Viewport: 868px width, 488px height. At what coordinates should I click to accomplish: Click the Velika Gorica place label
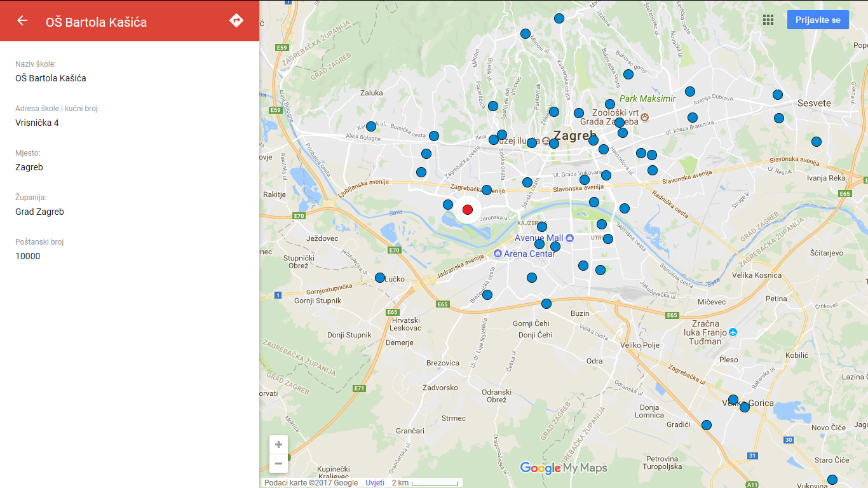tap(749, 403)
